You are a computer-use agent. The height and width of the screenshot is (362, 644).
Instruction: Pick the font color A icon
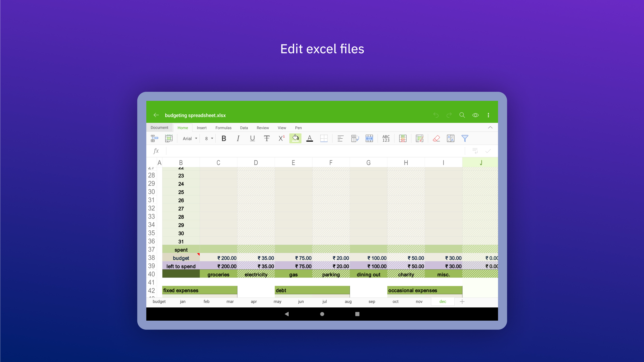tap(310, 139)
